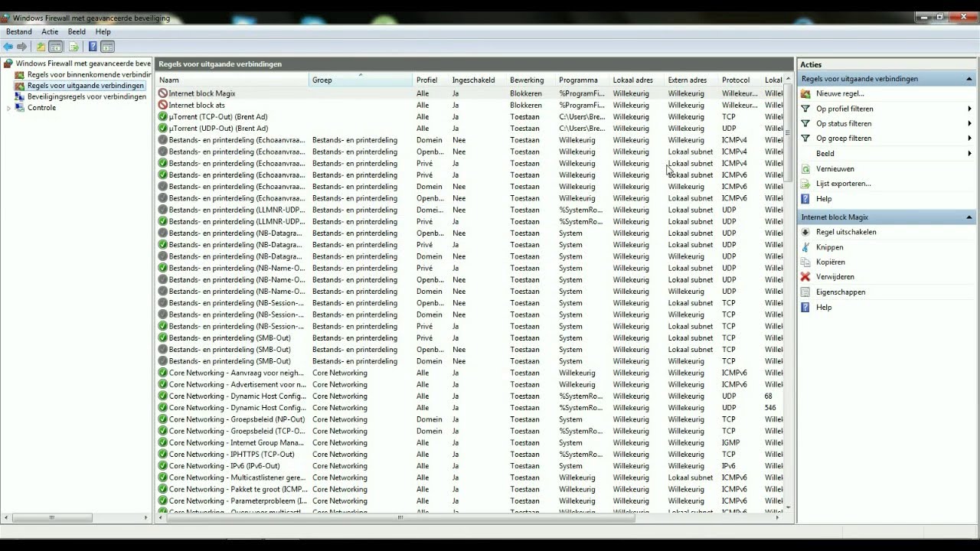The height and width of the screenshot is (551, 980).
Task: Click the Kopiëren copy icon
Action: (x=805, y=262)
